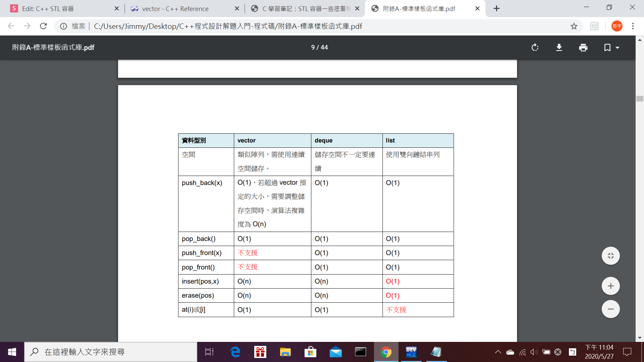The width and height of the screenshot is (644, 362).
Task: Download the PDF file
Action: point(559,48)
